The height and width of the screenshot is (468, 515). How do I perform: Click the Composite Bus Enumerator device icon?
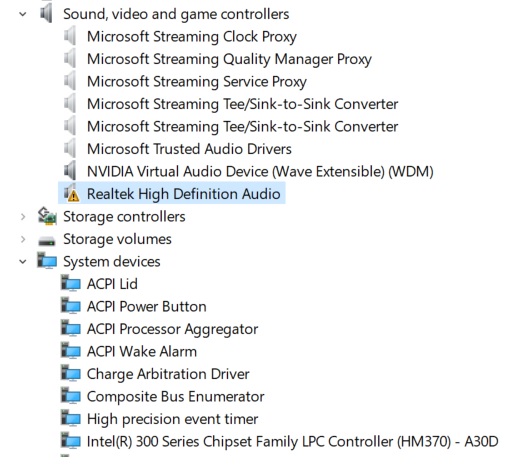[x=71, y=396]
